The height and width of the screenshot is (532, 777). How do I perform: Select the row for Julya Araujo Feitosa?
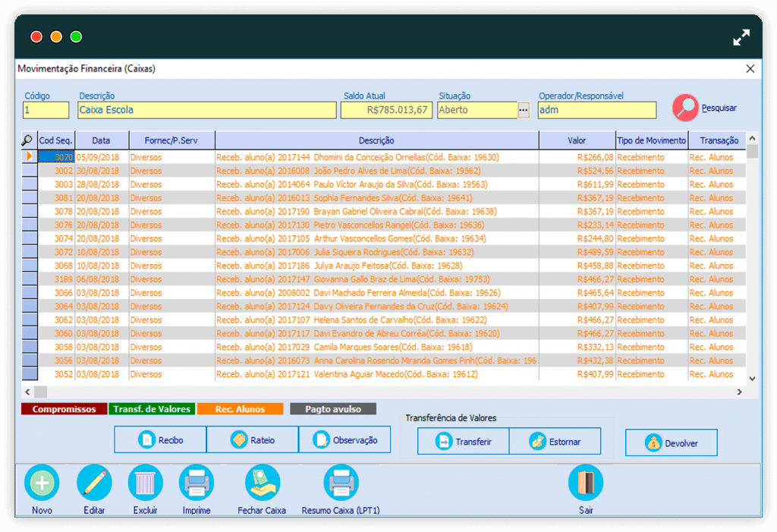(x=383, y=266)
